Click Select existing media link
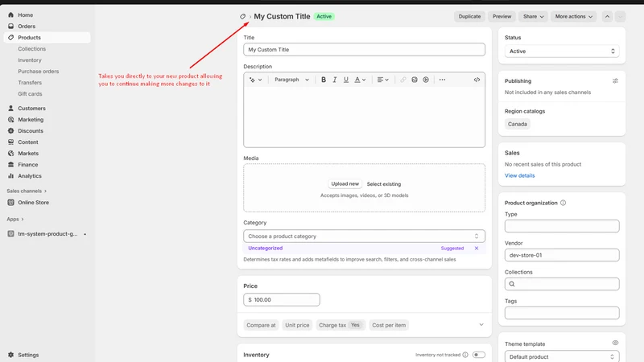 point(384,184)
